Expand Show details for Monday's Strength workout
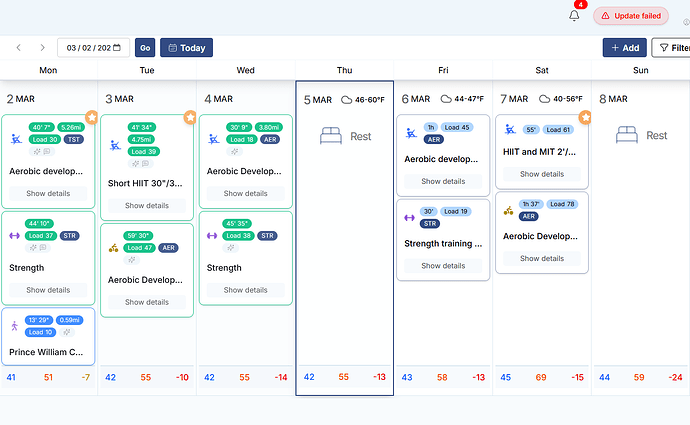This screenshot has width=690, height=425. pyautogui.click(x=48, y=290)
